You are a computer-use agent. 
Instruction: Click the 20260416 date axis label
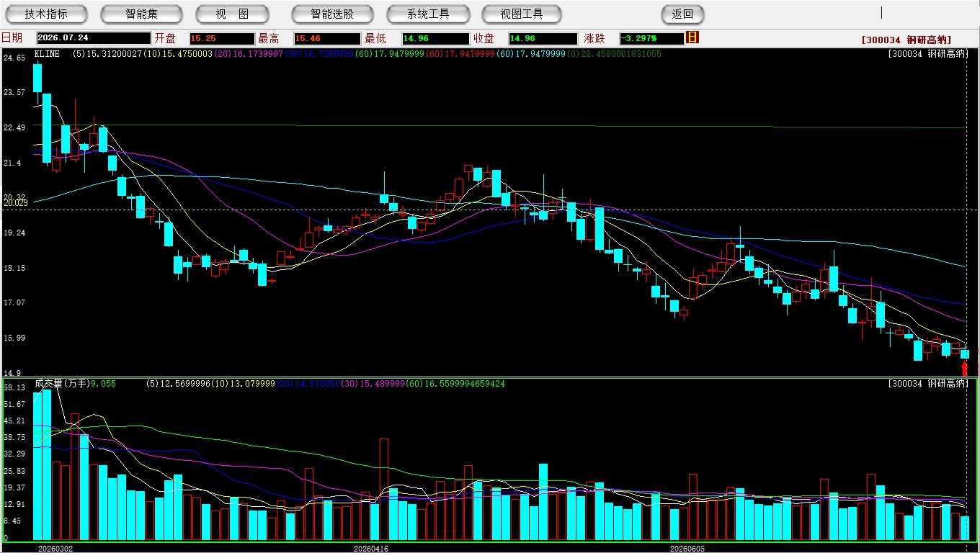point(371,548)
